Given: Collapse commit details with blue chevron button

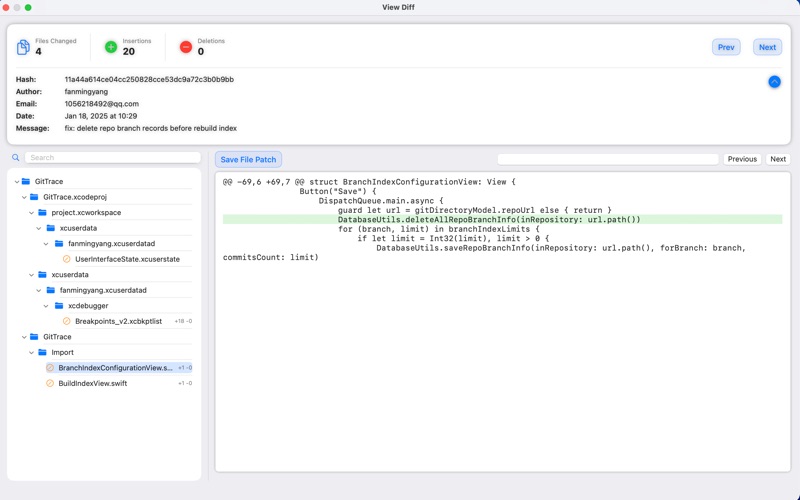Looking at the screenshot, I should click(774, 82).
